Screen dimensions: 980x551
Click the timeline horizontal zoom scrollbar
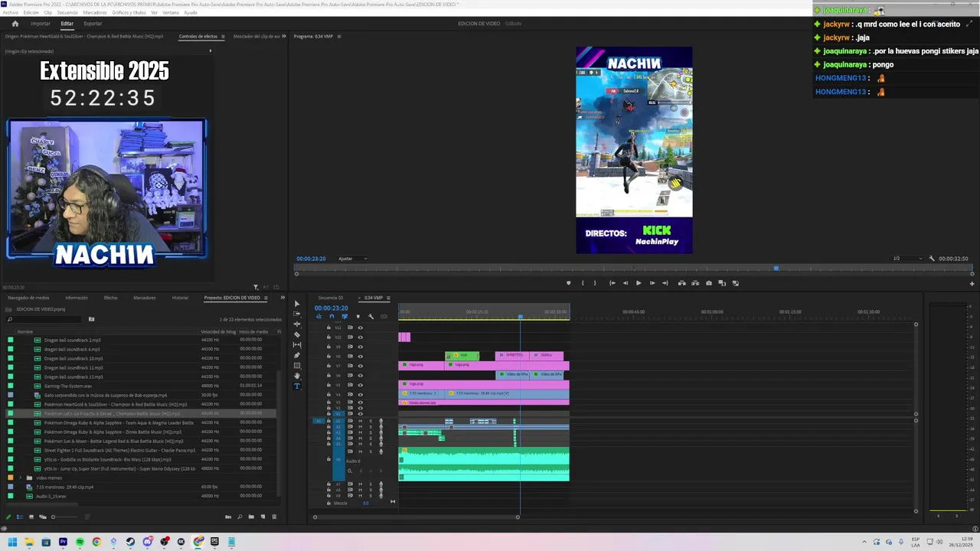[x=416, y=517]
